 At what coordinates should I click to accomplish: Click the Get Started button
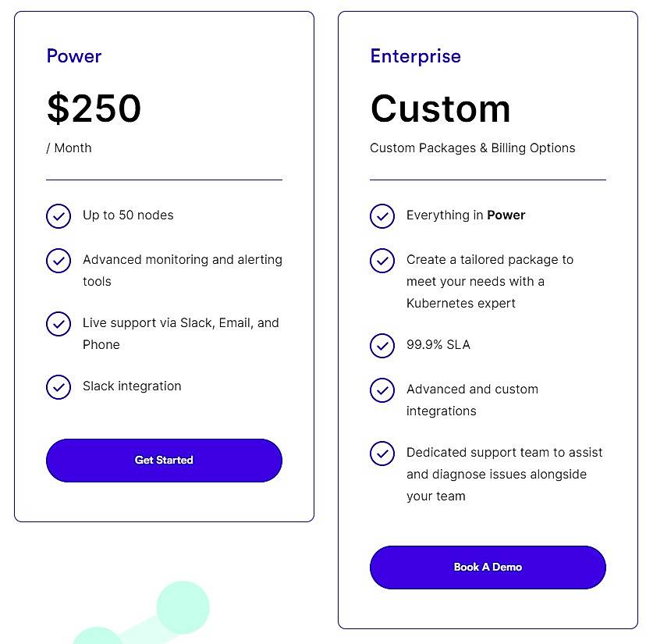coord(164,461)
